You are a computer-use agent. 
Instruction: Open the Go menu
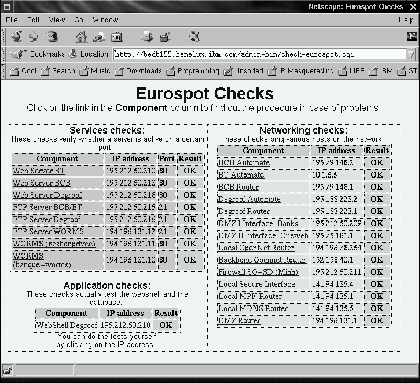click(79, 20)
